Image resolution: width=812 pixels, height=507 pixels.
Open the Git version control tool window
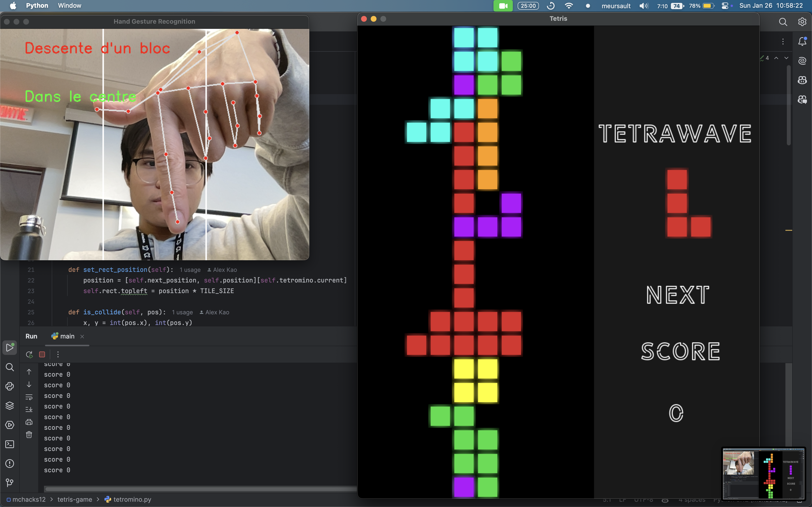pos(10,483)
